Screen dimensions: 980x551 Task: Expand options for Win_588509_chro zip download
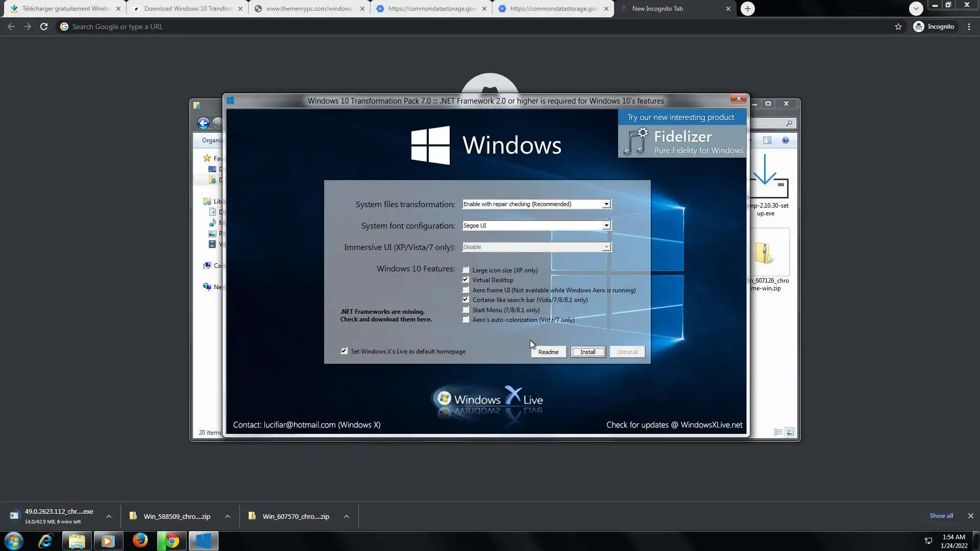(228, 516)
